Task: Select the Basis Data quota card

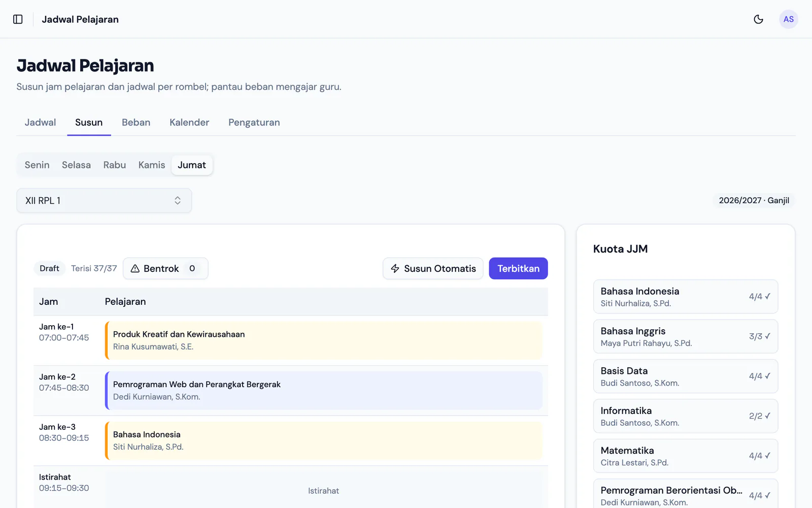Action: click(686, 376)
